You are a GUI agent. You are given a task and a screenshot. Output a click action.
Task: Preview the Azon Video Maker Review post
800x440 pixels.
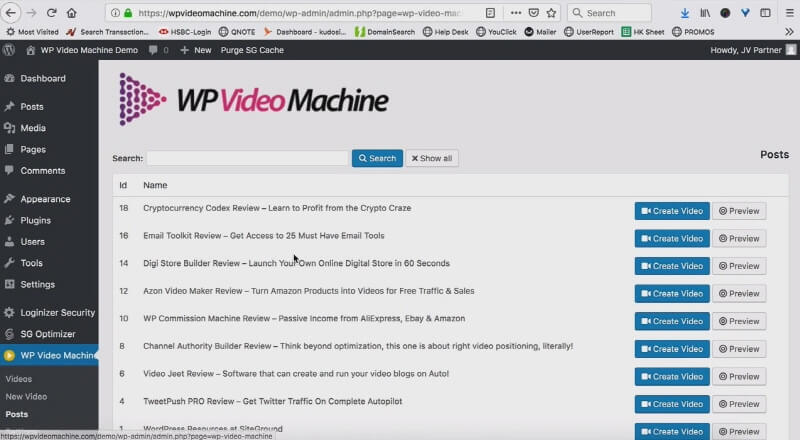[739, 294]
